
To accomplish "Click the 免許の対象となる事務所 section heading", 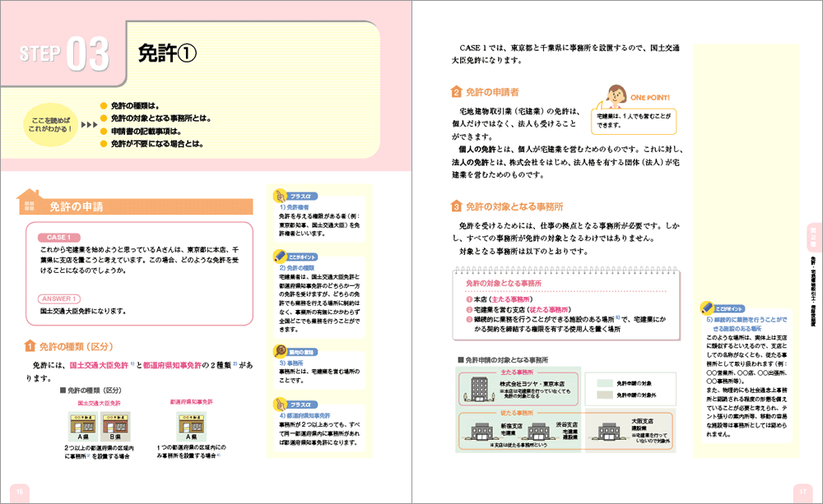I will pos(514,206).
